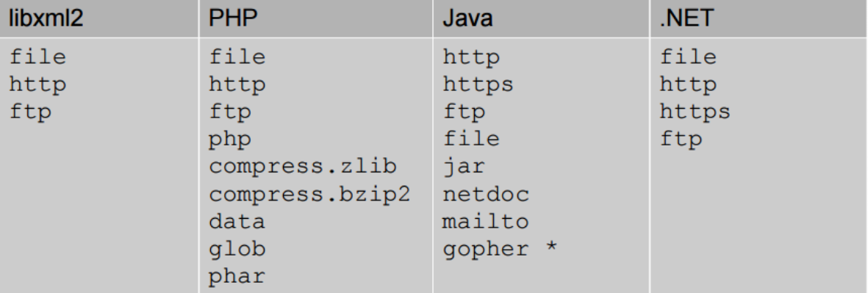The width and height of the screenshot is (868, 293).
Task: Click 'file' under libxml2
Action: pos(37,57)
